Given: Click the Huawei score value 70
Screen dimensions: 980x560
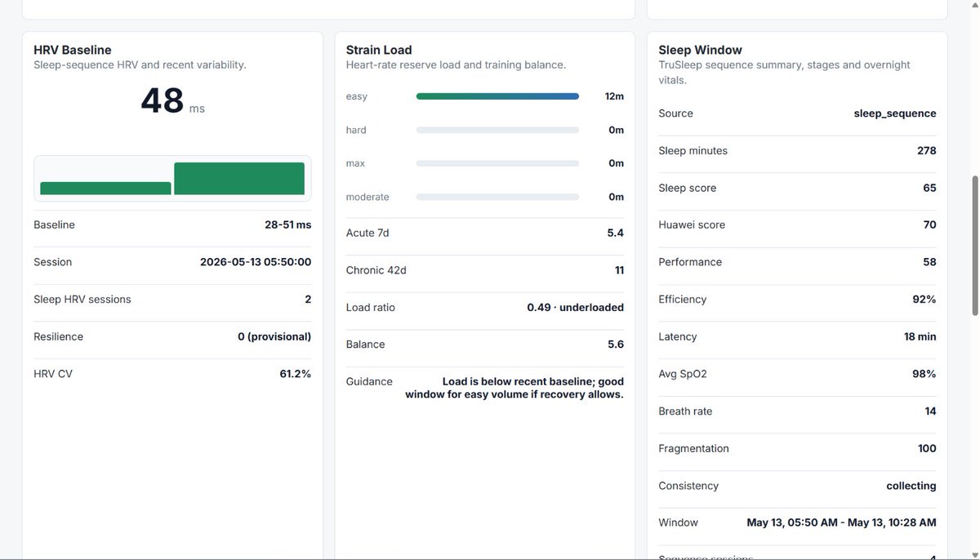Looking at the screenshot, I should pos(930,225).
